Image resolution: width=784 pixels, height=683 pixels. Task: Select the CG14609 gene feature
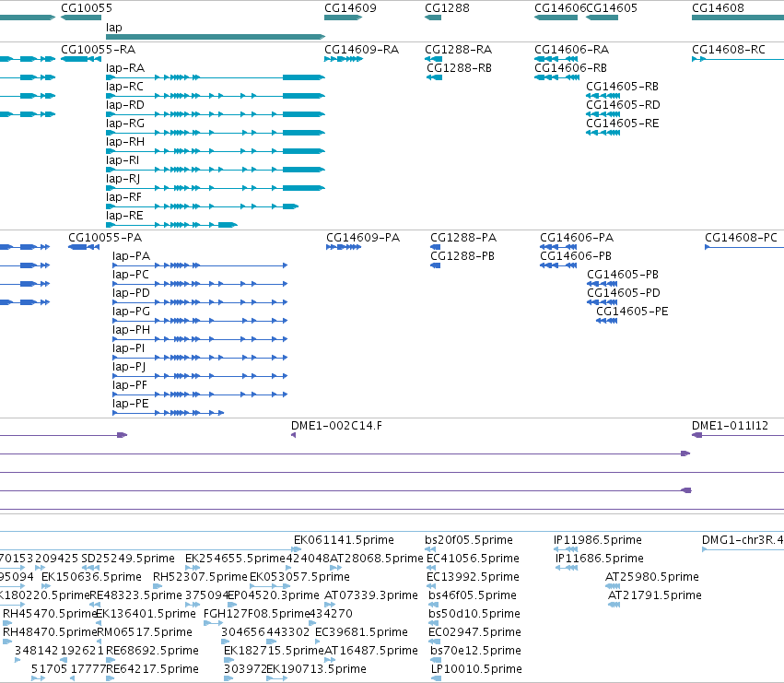(343, 18)
